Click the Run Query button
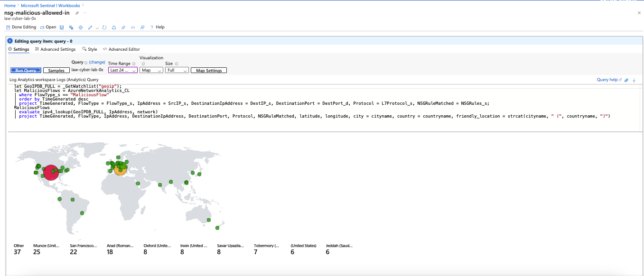 pos(26,70)
